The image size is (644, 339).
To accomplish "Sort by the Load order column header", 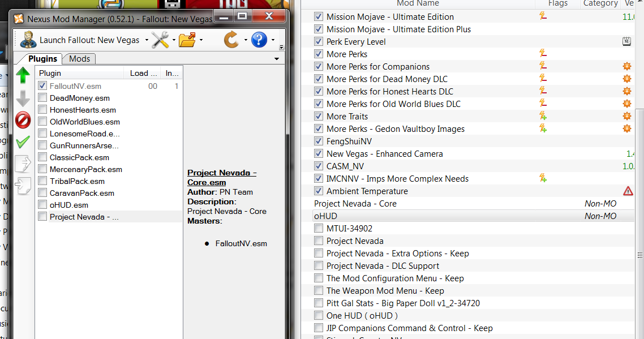I will click(x=142, y=73).
